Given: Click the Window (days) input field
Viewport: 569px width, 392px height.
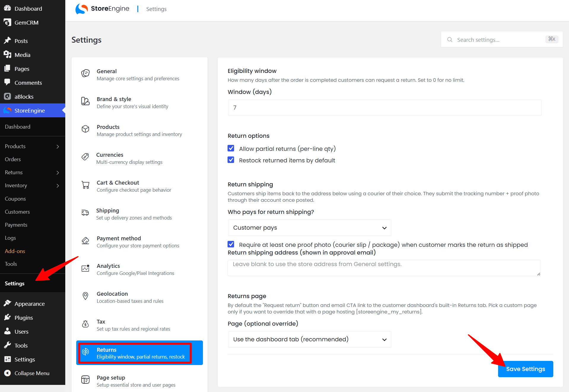Looking at the screenshot, I should [384, 108].
